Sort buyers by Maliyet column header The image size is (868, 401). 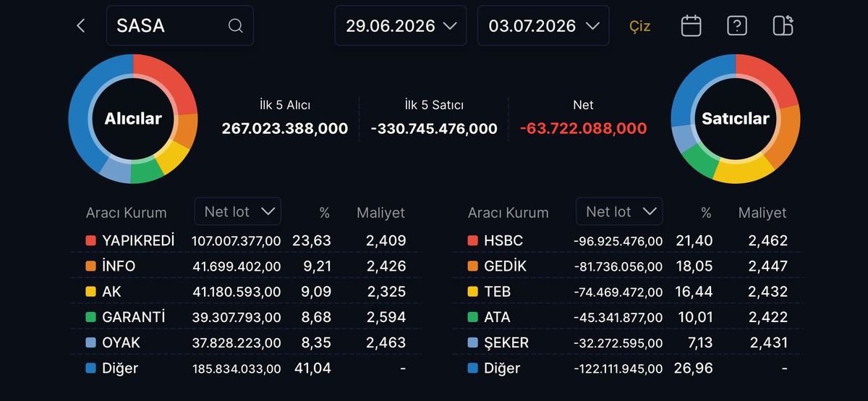(x=380, y=213)
